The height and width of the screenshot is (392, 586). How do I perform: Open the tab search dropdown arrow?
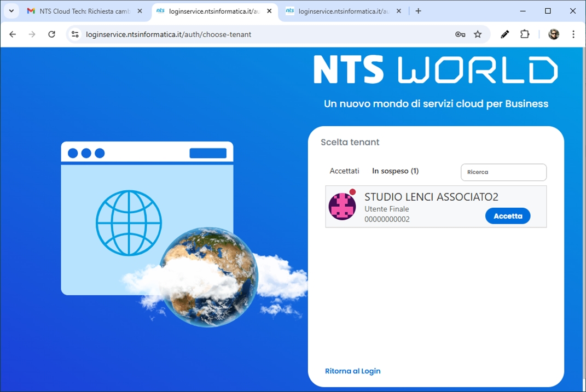tap(11, 11)
